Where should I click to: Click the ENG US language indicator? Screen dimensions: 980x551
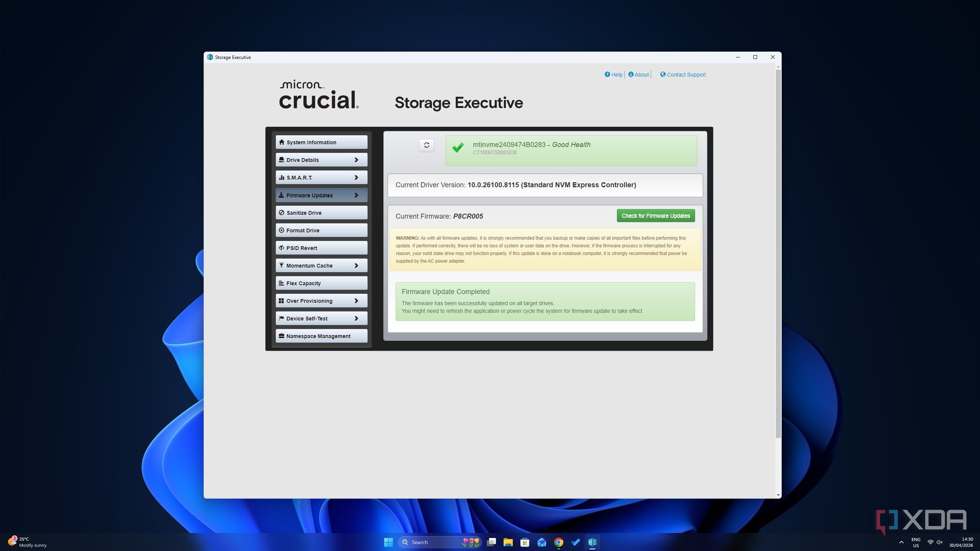(x=916, y=542)
